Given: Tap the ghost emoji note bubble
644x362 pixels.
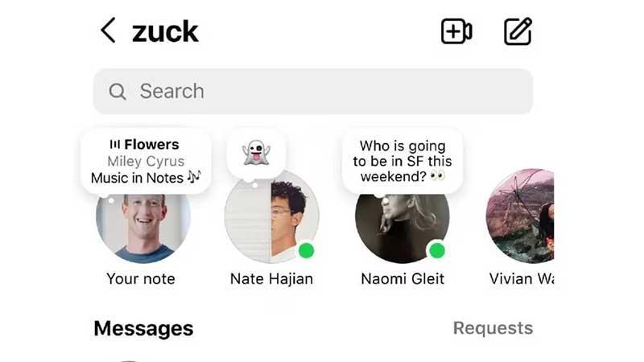Looking at the screenshot, I should [x=256, y=153].
